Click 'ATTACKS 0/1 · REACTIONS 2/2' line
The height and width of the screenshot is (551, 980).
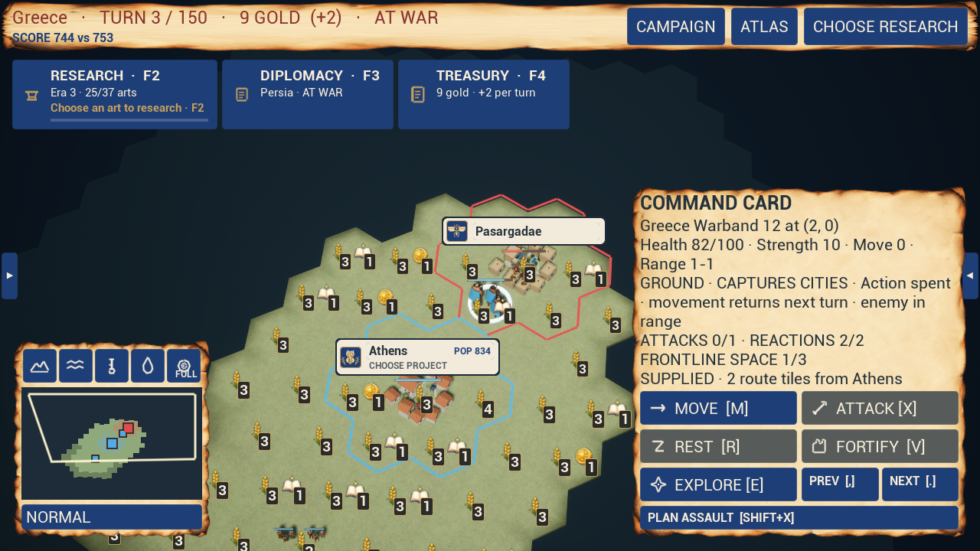pos(752,341)
